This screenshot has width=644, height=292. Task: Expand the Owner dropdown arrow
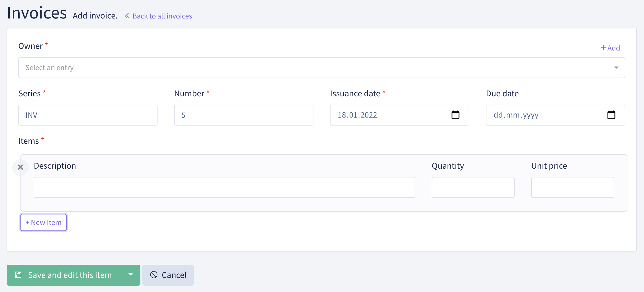(x=616, y=68)
